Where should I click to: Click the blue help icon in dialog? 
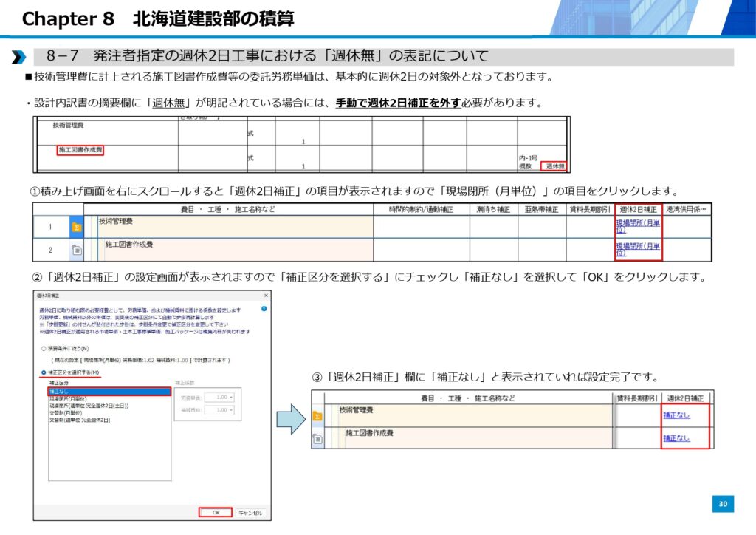tap(264, 307)
